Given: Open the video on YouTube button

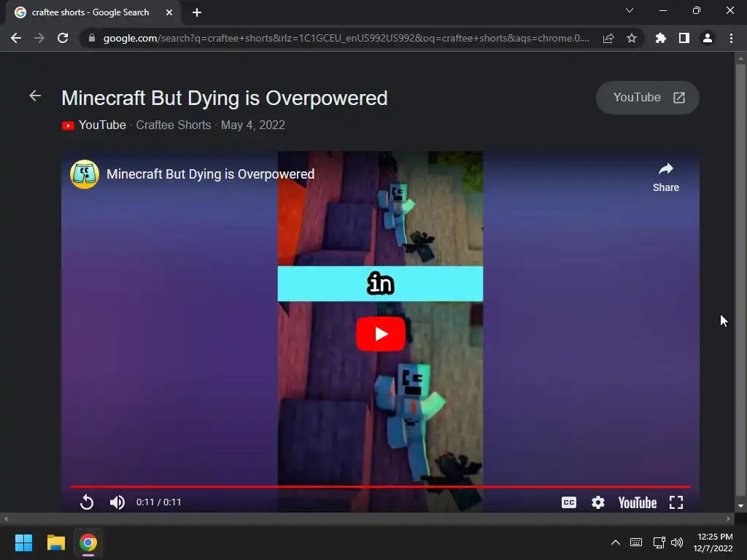Looking at the screenshot, I should pyautogui.click(x=648, y=98).
